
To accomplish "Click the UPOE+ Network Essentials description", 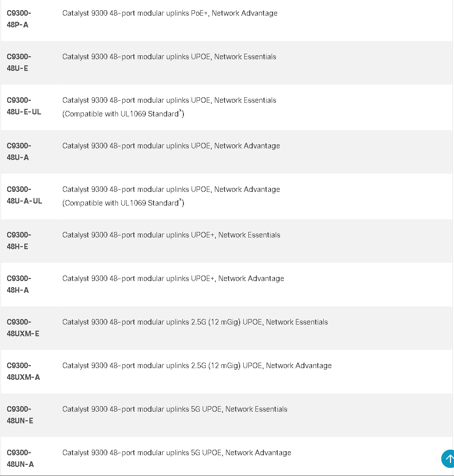I will click(x=171, y=235).
